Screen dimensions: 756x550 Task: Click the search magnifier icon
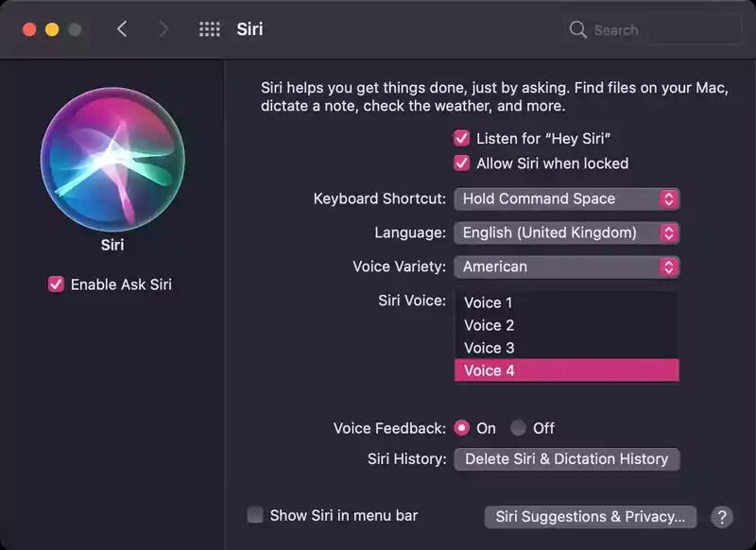[577, 29]
